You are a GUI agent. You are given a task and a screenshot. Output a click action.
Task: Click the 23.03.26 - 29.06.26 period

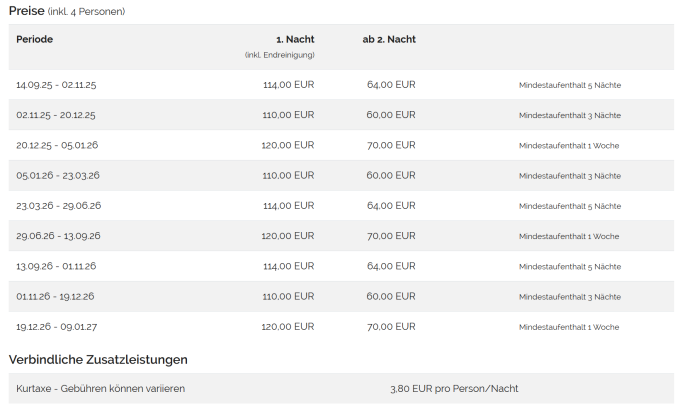tap(58, 206)
